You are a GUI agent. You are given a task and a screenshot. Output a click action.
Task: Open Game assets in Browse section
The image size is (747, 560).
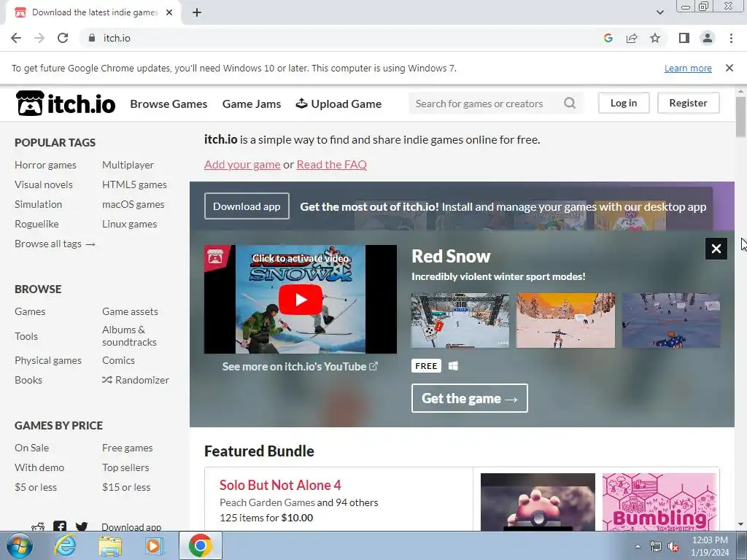[x=130, y=311]
